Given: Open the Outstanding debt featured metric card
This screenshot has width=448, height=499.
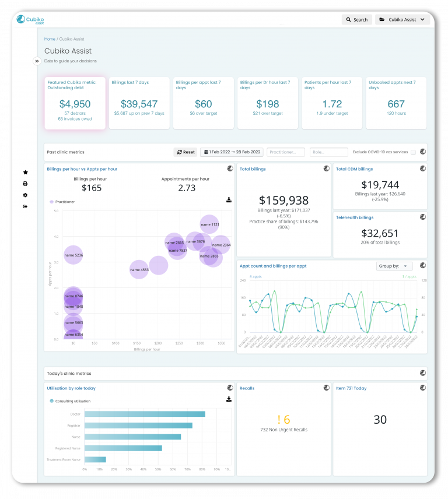Looking at the screenshot, I should (75, 103).
